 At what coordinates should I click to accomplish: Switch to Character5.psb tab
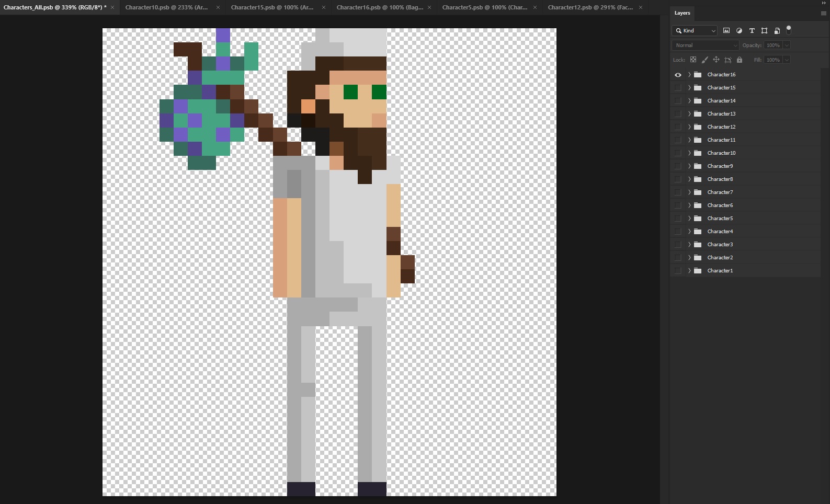coord(484,7)
